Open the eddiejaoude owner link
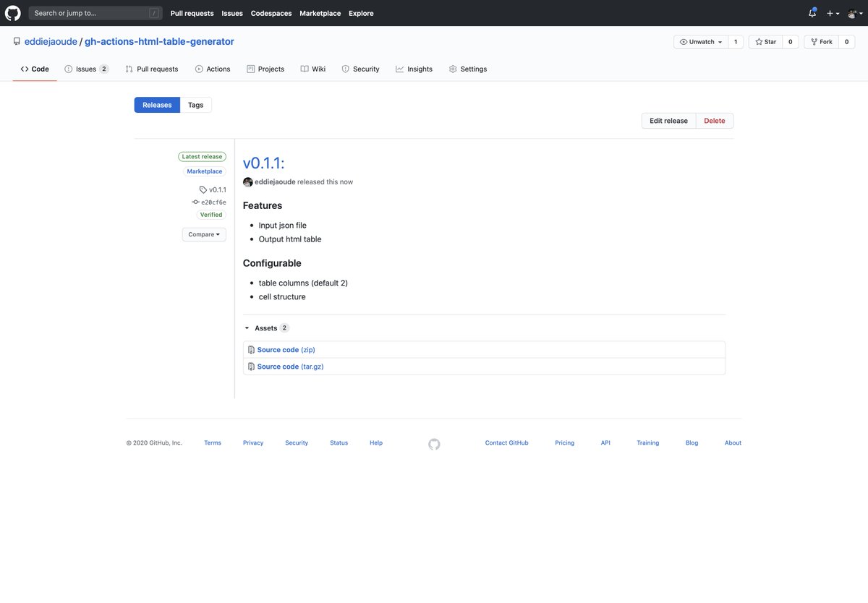Image resolution: width=868 pixels, height=603 pixels. click(x=51, y=42)
